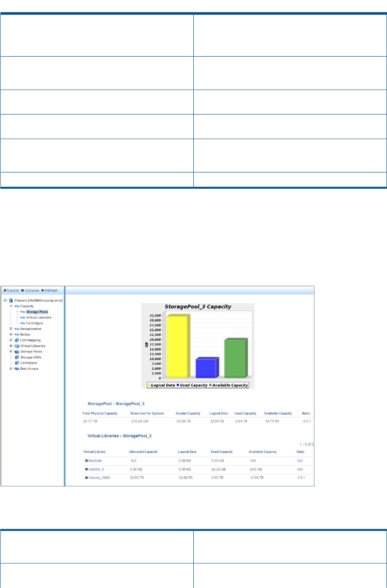Open the Library_0 virtual library link
Screen dimensions: 387x588
96,469
